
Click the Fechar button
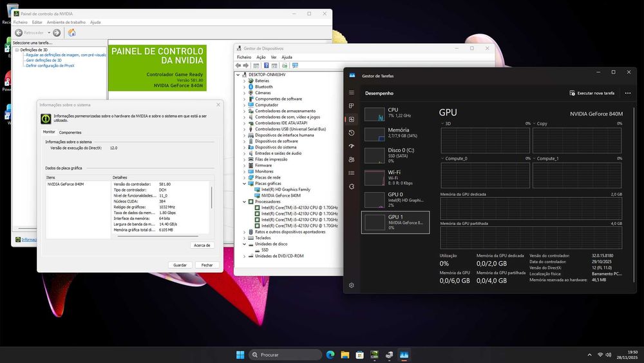(x=207, y=265)
